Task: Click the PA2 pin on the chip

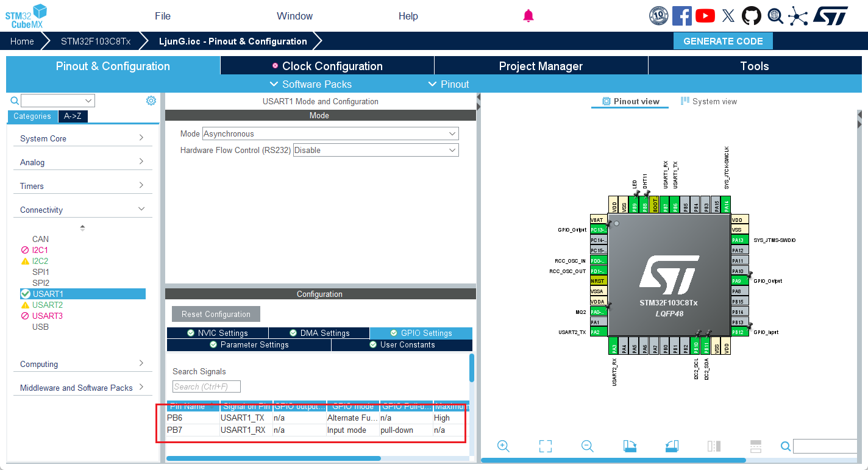Action: [599, 332]
